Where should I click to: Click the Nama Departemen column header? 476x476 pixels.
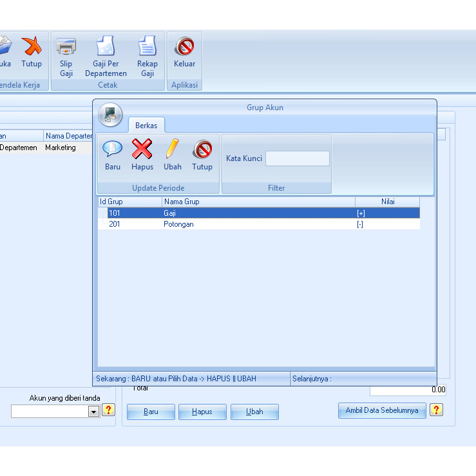[68, 136]
